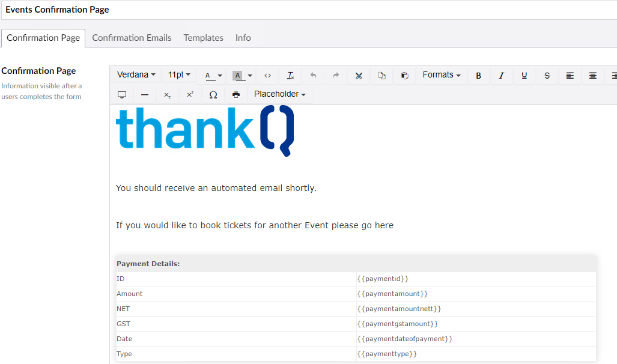This screenshot has height=364, width=617.
Task: Expand the Placeholder dropdown
Action: pyautogui.click(x=279, y=94)
